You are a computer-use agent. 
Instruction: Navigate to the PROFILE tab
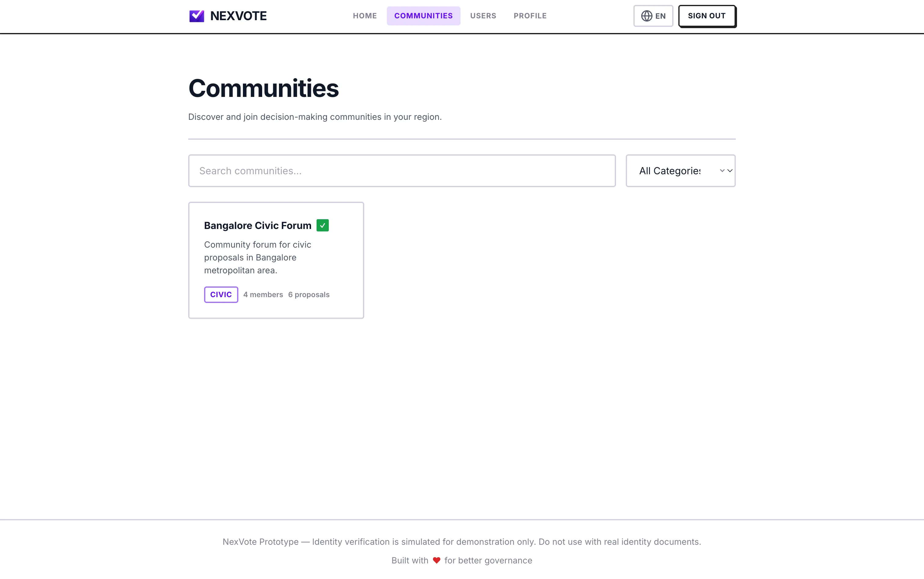pos(530,16)
